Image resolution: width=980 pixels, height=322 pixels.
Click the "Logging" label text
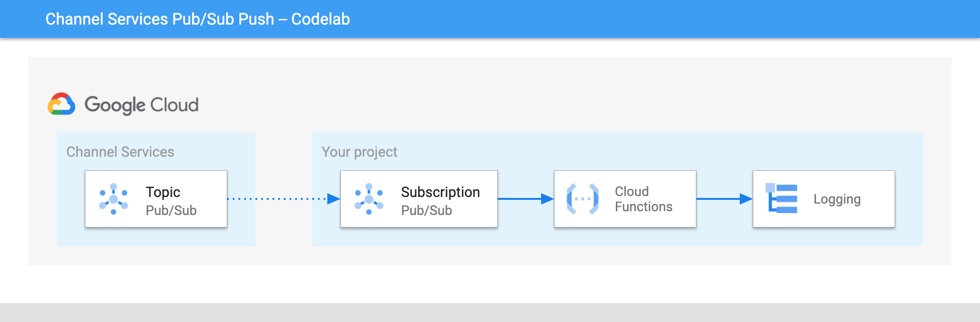(837, 199)
